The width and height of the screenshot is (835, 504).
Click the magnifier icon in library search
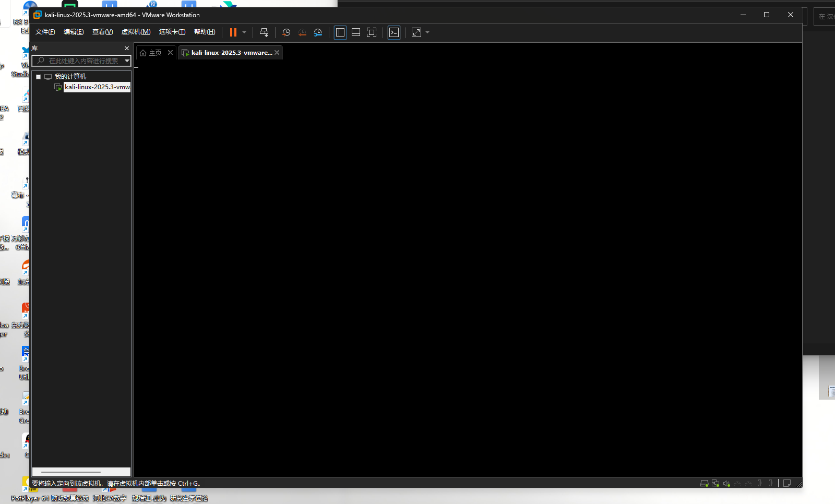(41, 61)
